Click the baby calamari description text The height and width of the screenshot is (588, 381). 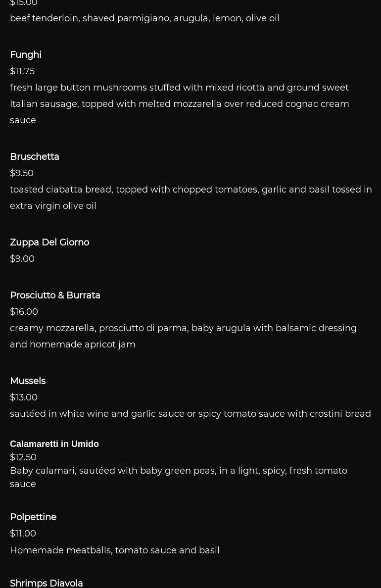click(x=178, y=477)
